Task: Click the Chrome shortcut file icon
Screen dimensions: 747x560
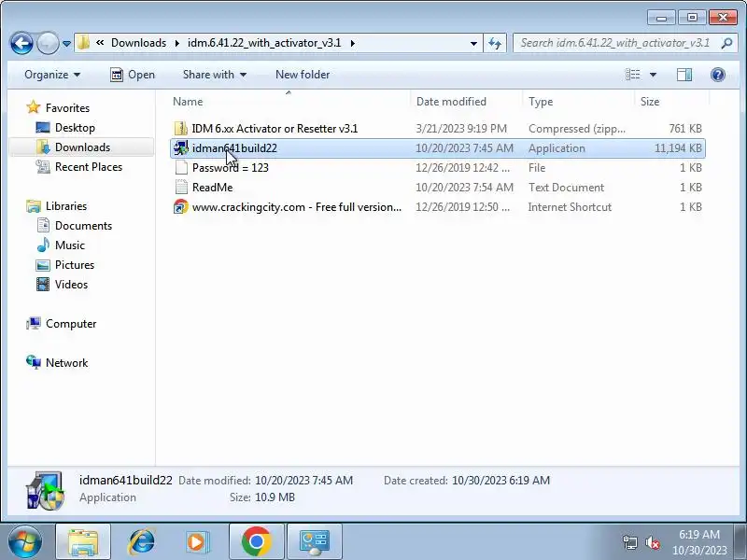Action: tap(180, 207)
